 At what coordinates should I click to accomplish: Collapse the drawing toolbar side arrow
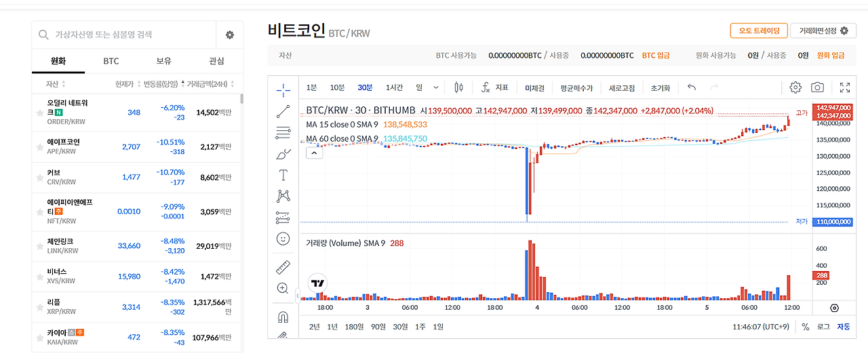[x=298, y=295]
